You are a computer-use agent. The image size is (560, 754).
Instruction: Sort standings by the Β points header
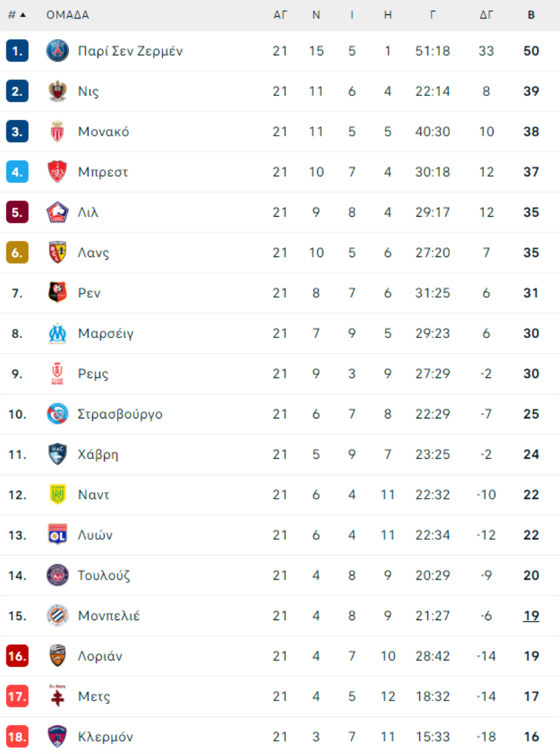531,15
